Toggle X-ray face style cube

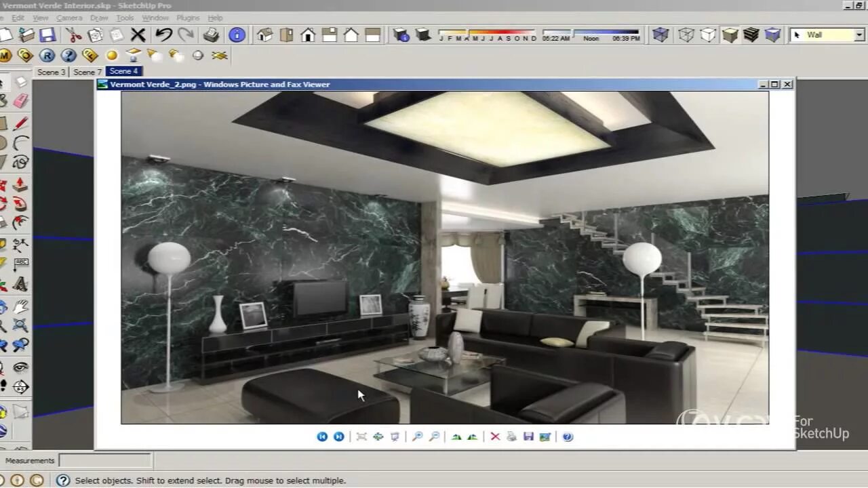660,35
